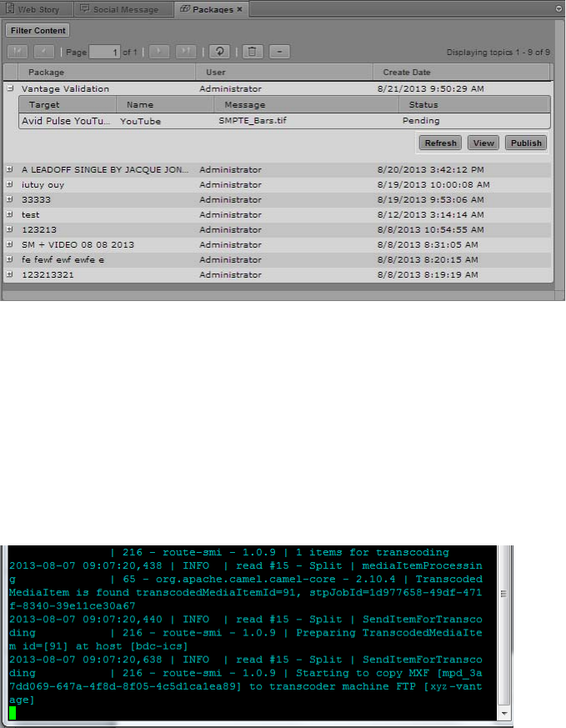Sort by the Package column header
The width and height of the screenshot is (566, 728).
[106, 73]
